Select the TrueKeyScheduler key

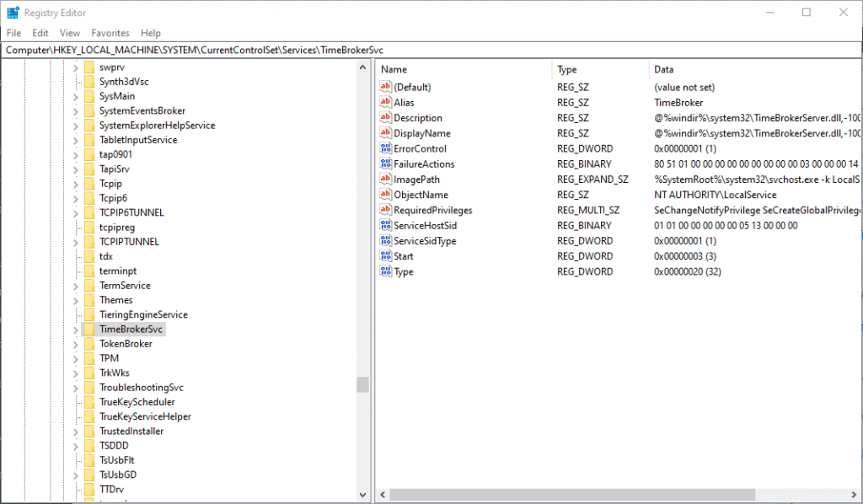click(x=137, y=402)
